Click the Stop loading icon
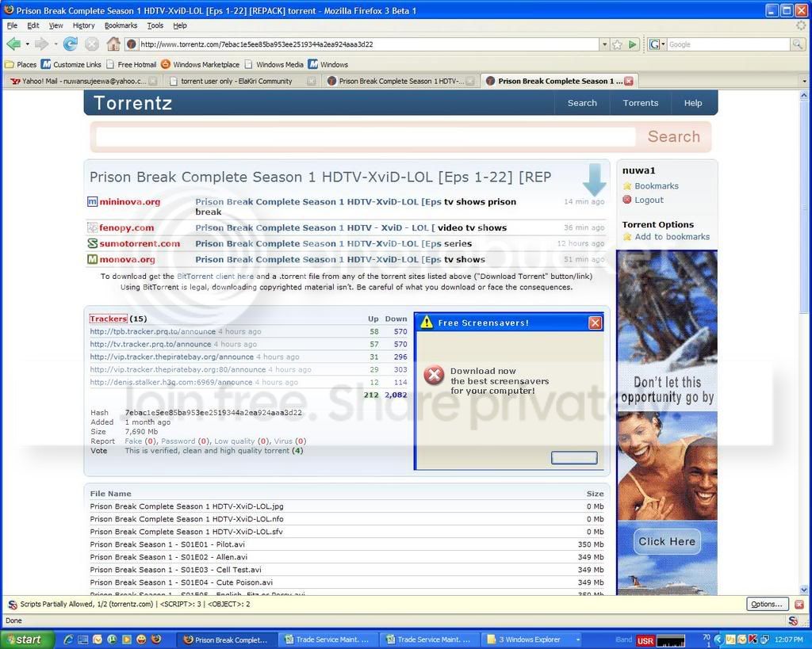This screenshot has height=649, width=812. (92, 44)
